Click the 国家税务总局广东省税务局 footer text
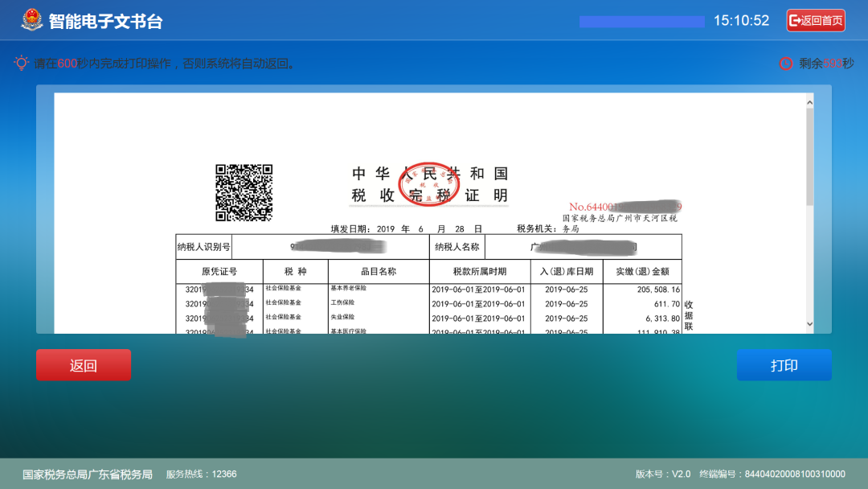 coord(88,474)
